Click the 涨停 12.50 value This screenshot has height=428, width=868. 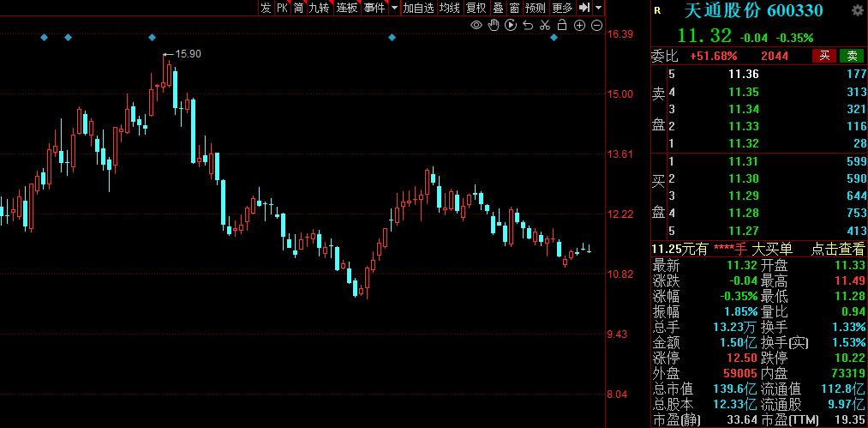pyautogui.click(x=742, y=358)
